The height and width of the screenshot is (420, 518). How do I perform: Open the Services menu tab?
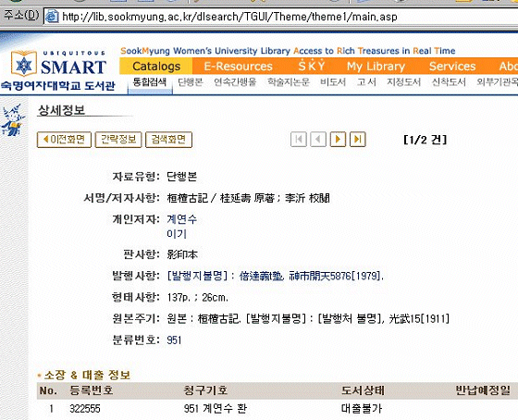[452, 66]
